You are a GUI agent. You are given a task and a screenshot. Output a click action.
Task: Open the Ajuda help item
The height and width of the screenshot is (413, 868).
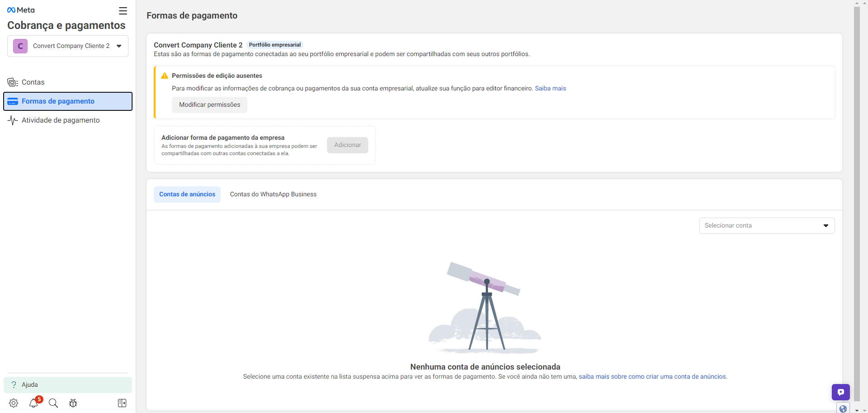(68, 385)
